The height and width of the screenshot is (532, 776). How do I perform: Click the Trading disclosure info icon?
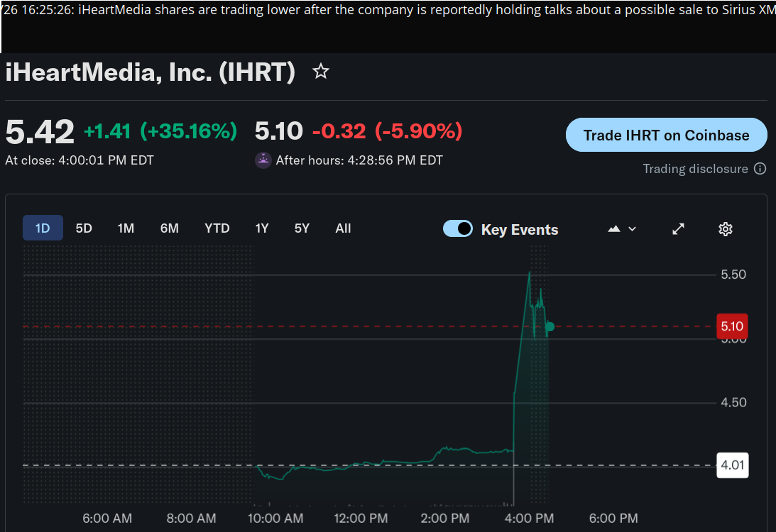[760, 169]
